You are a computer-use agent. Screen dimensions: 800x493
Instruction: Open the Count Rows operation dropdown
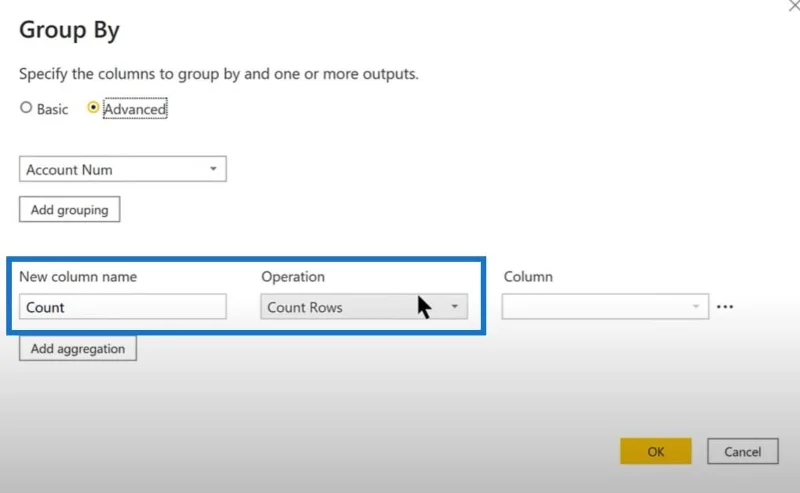pos(364,307)
